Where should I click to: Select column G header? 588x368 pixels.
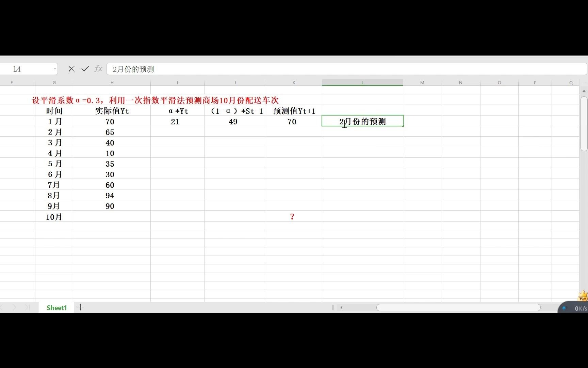pos(54,82)
